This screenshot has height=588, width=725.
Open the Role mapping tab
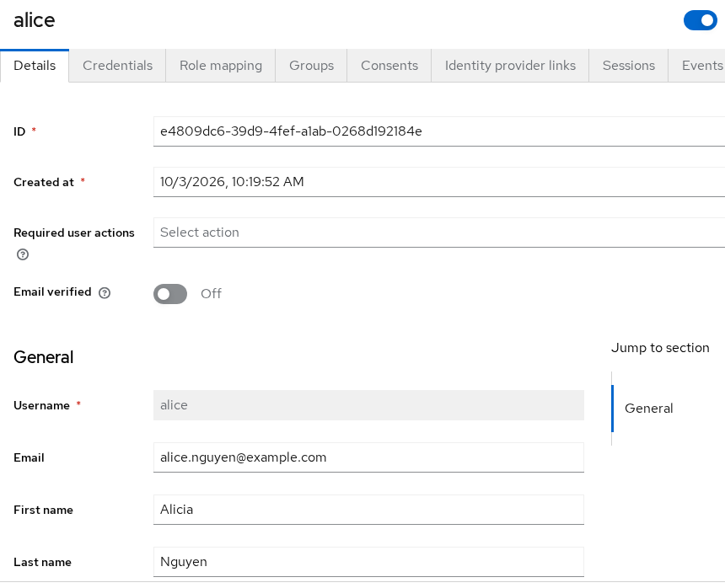point(221,66)
